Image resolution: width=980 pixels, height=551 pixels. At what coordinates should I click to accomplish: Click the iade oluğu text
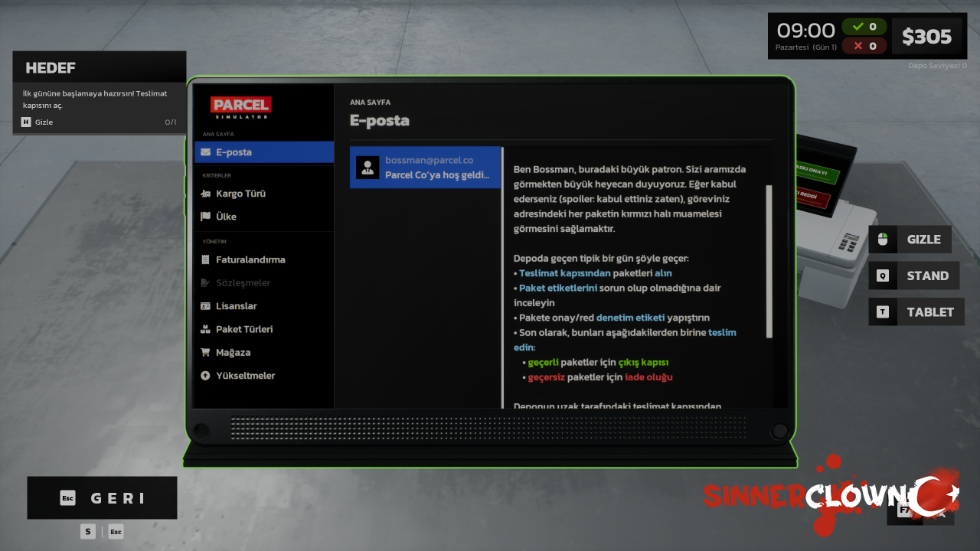click(648, 377)
